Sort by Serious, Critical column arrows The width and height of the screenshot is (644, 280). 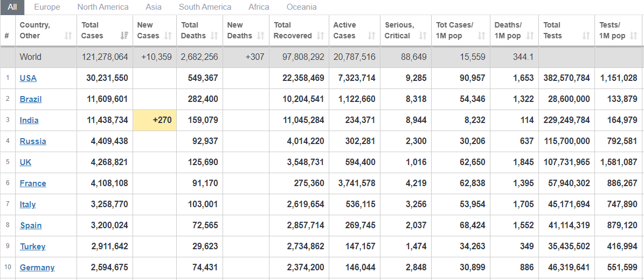coord(423,36)
